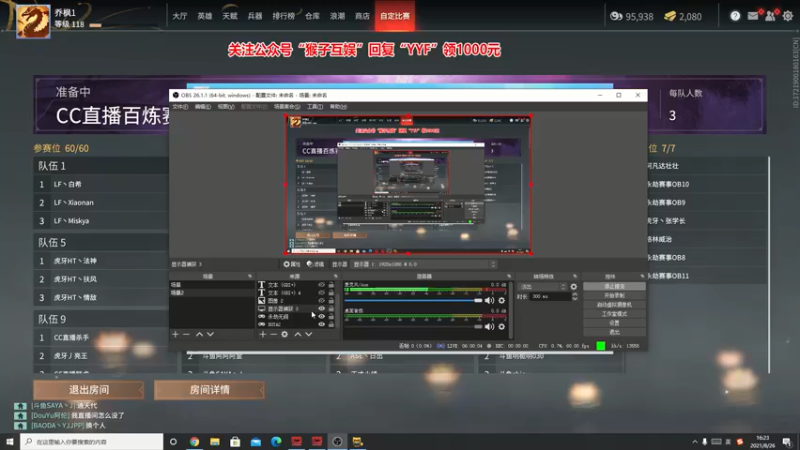Image resolution: width=800 pixels, height=450 pixels.
Task: Click 工作室模式 button in OBS Controls
Action: [614, 314]
